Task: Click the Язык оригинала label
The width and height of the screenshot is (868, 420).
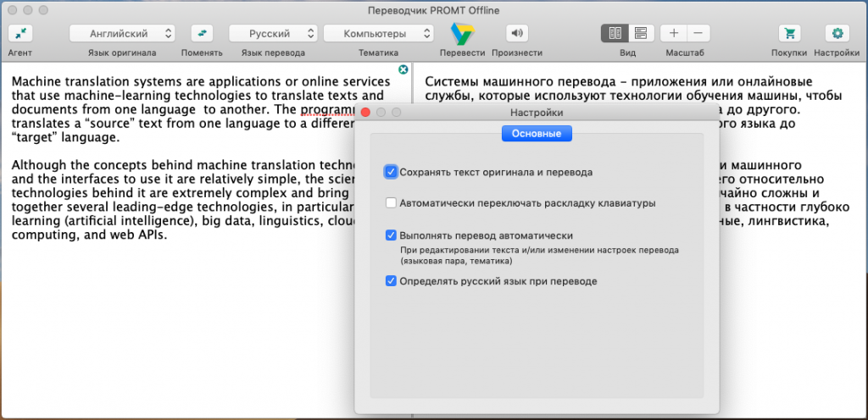Action: (122, 53)
